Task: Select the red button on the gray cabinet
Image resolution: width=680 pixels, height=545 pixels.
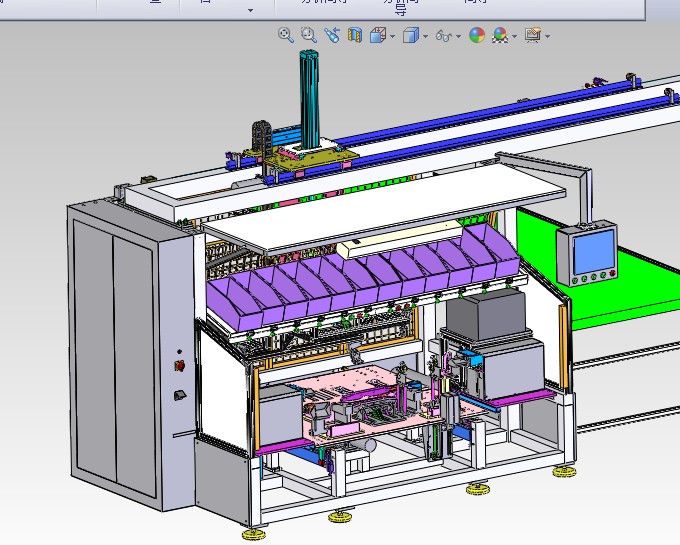Action: pos(180,365)
